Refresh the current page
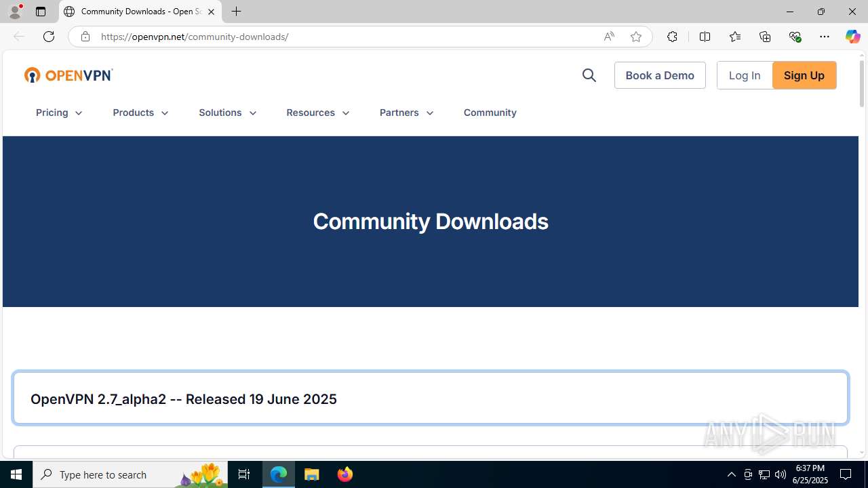This screenshot has height=488, width=868. point(49,37)
